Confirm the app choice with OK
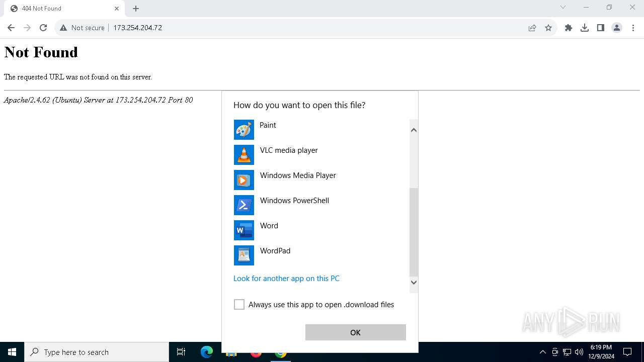Screen dimensions: 644x362 [355, 332]
